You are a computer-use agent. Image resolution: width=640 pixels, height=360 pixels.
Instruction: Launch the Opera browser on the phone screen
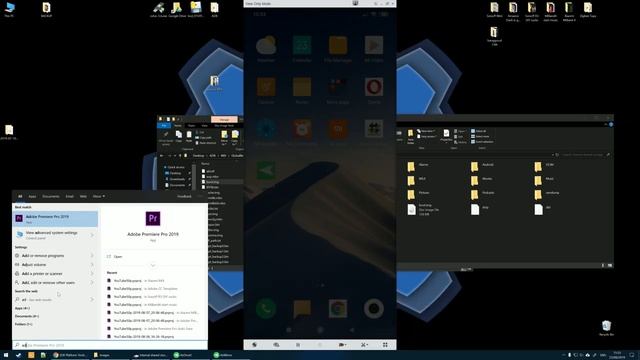pos(374,87)
